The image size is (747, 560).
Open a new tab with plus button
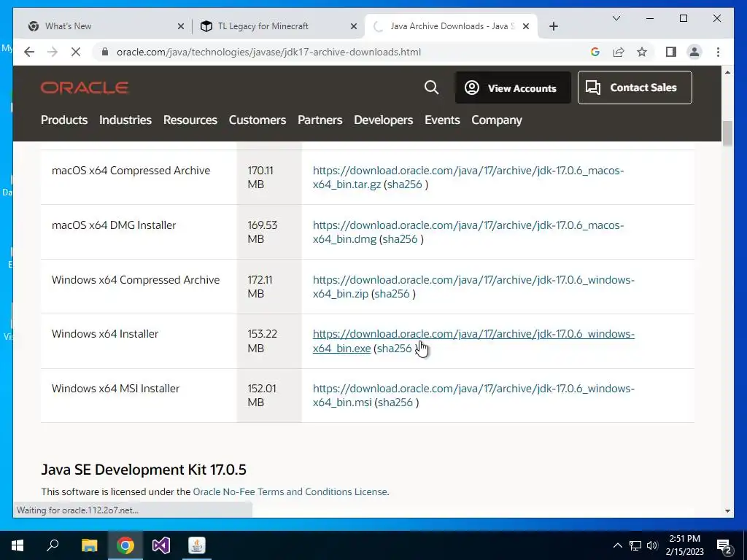click(553, 26)
